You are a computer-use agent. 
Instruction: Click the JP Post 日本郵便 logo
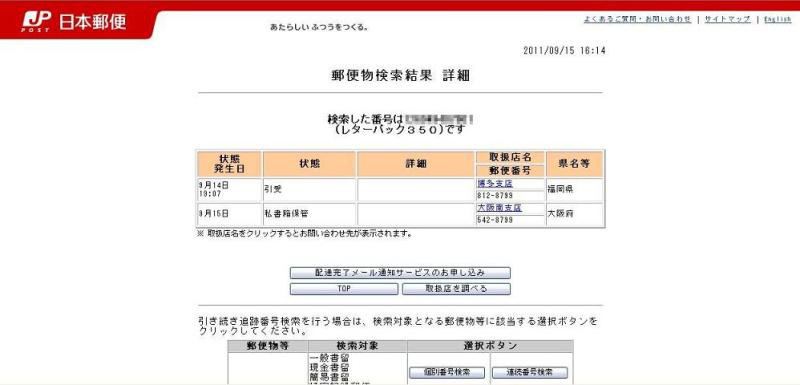pos(74,22)
